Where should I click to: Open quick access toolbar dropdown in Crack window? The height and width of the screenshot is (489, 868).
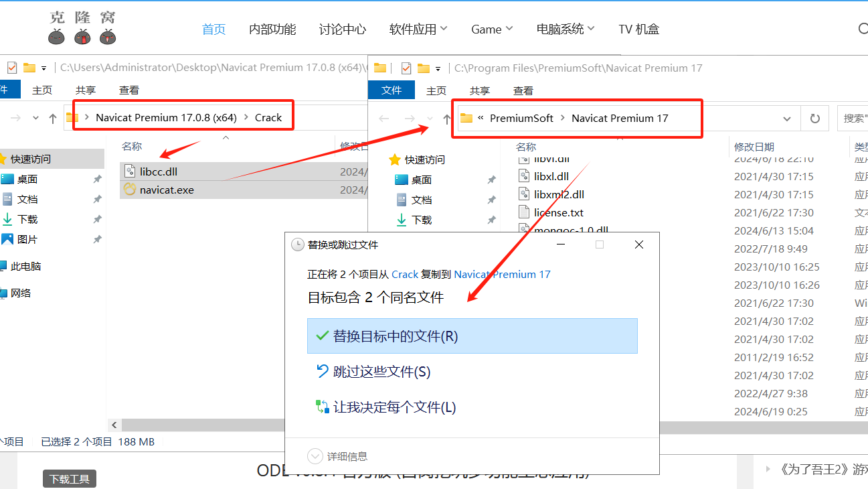point(44,68)
